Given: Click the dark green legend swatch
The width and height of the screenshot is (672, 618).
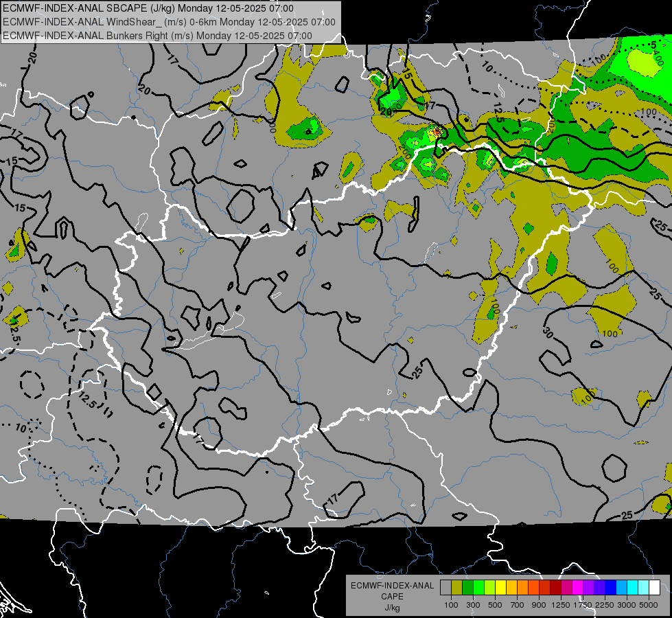Looking at the screenshot, I should (x=467, y=588).
